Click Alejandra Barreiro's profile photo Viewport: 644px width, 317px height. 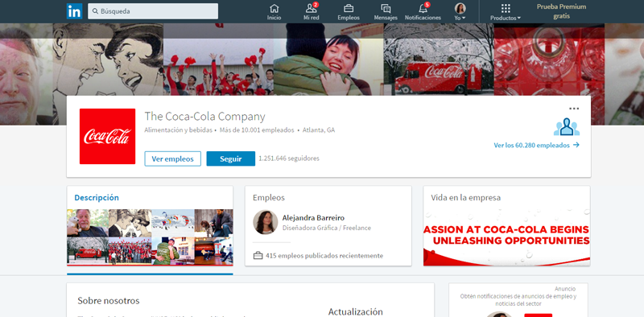point(265,222)
